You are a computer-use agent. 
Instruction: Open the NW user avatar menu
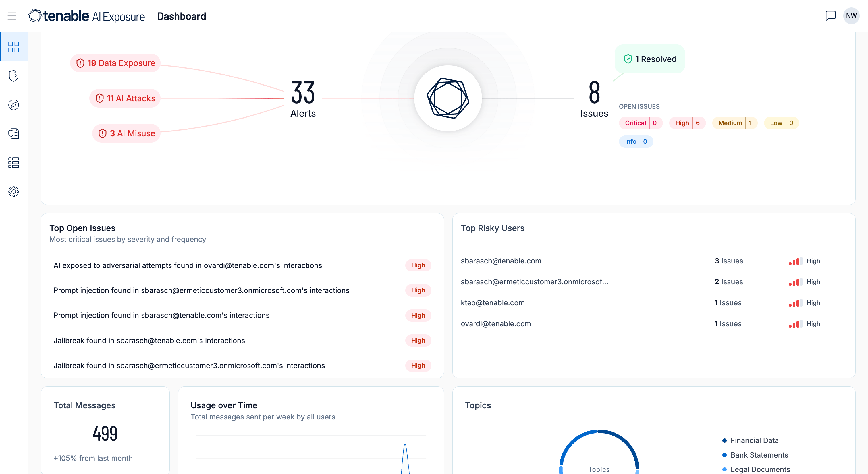851,16
